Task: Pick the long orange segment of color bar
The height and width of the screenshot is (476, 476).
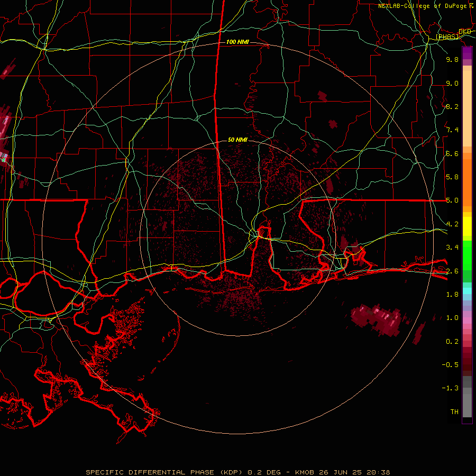Action: [x=467, y=182]
